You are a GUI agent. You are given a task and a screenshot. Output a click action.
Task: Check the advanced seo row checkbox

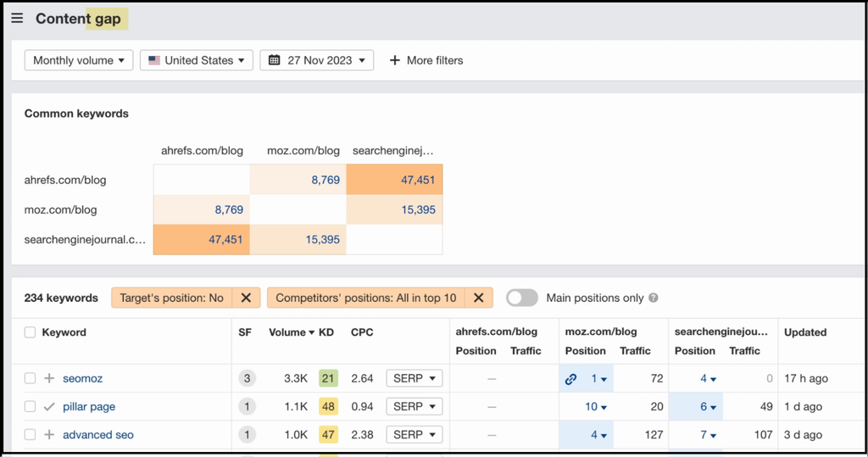coord(30,435)
